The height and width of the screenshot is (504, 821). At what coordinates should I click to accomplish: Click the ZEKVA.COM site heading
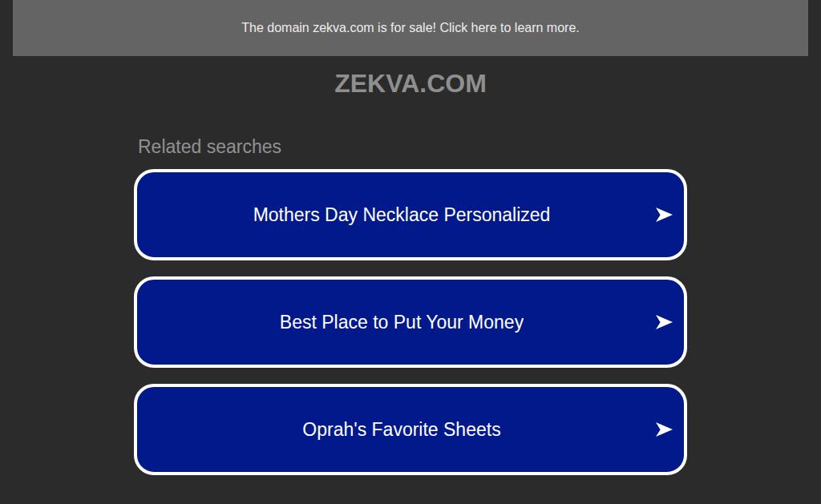tap(410, 83)
